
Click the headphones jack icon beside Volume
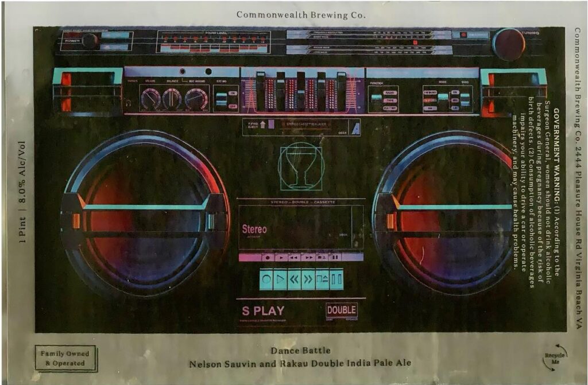coord(129,102)
